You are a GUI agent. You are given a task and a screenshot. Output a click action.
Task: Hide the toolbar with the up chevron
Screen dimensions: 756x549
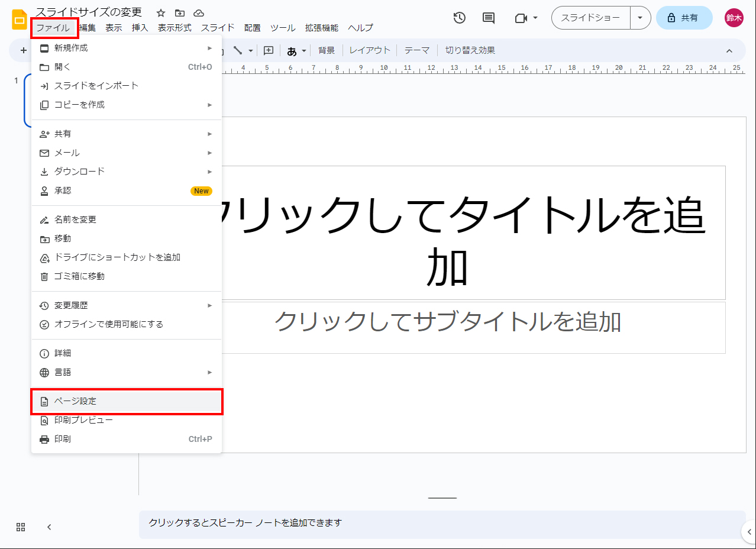tap(729, 50)
